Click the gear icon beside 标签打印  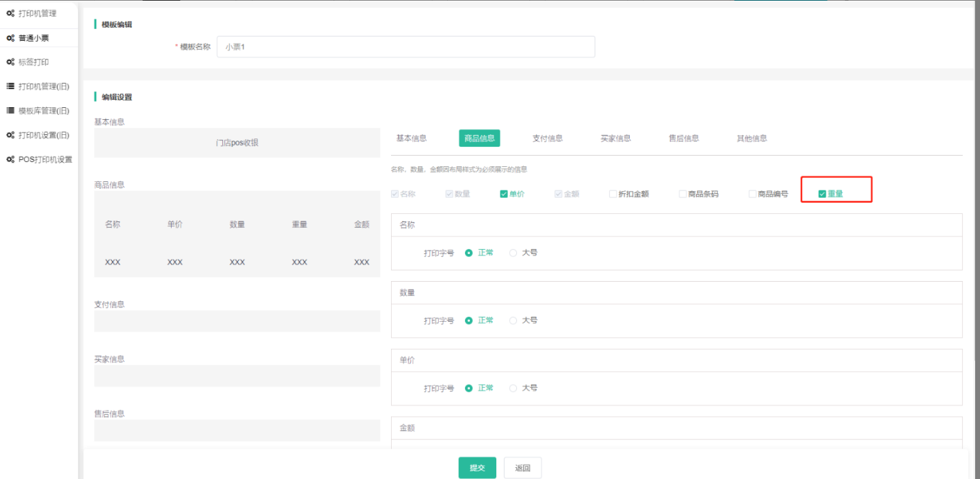point(10,62)
